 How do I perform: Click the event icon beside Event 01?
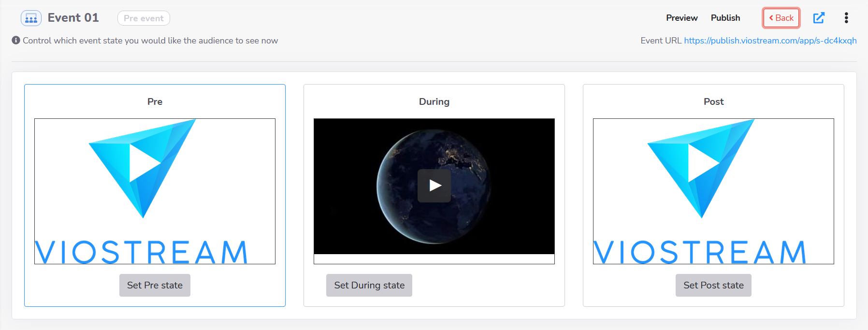pos(31,18)
